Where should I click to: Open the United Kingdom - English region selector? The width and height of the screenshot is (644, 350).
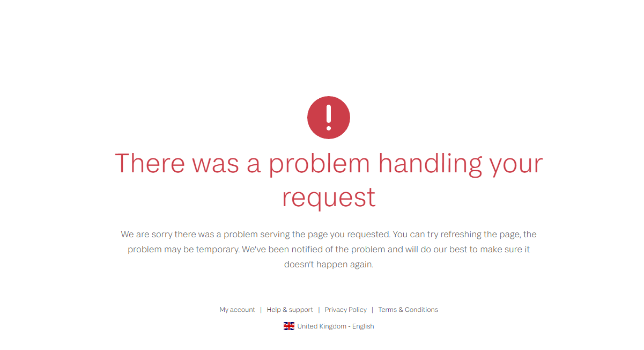click(329, 326)
